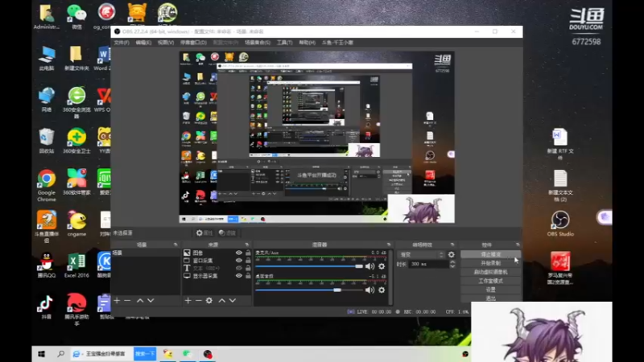This screenshot has height=362, width=644.
Task: Pop out the 场景 dock panel
Action: pos(175,245)
